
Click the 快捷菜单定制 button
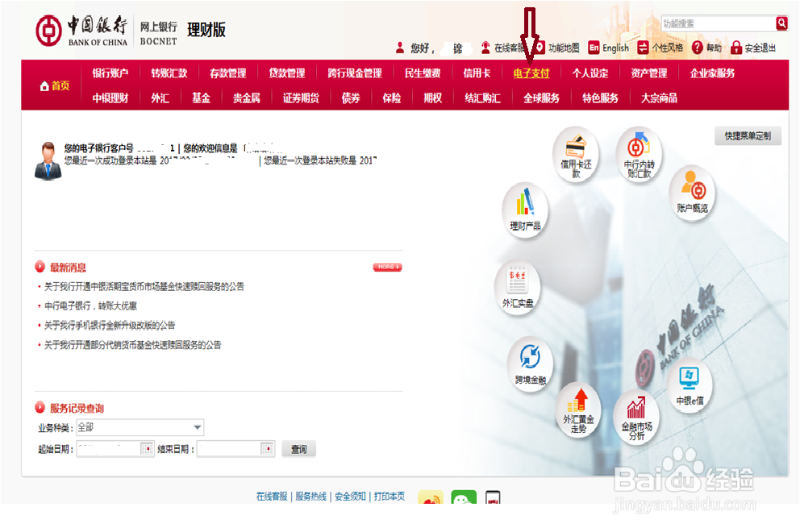748,135
